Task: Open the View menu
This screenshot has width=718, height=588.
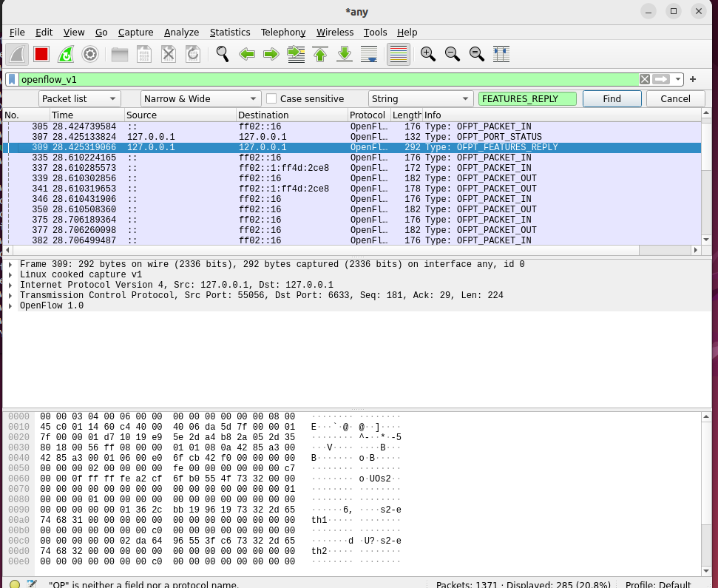Action: pos(74,33)
